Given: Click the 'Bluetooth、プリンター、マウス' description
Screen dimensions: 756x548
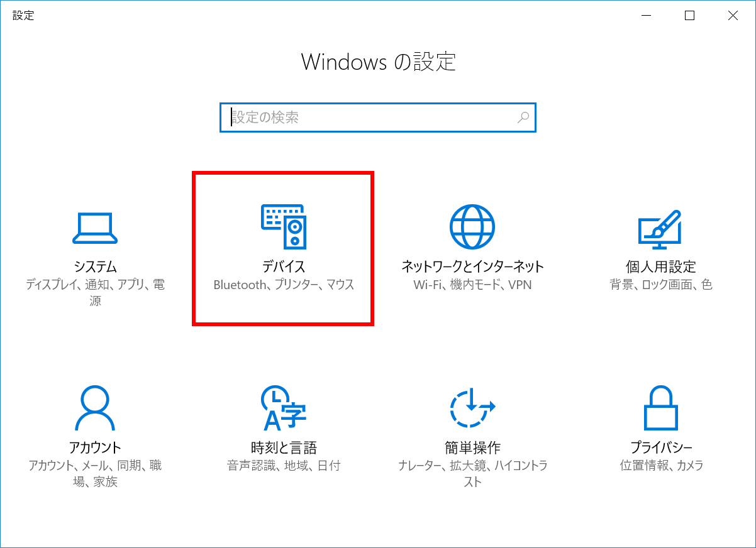Looking at the screenshot, I should pos(284,285).
